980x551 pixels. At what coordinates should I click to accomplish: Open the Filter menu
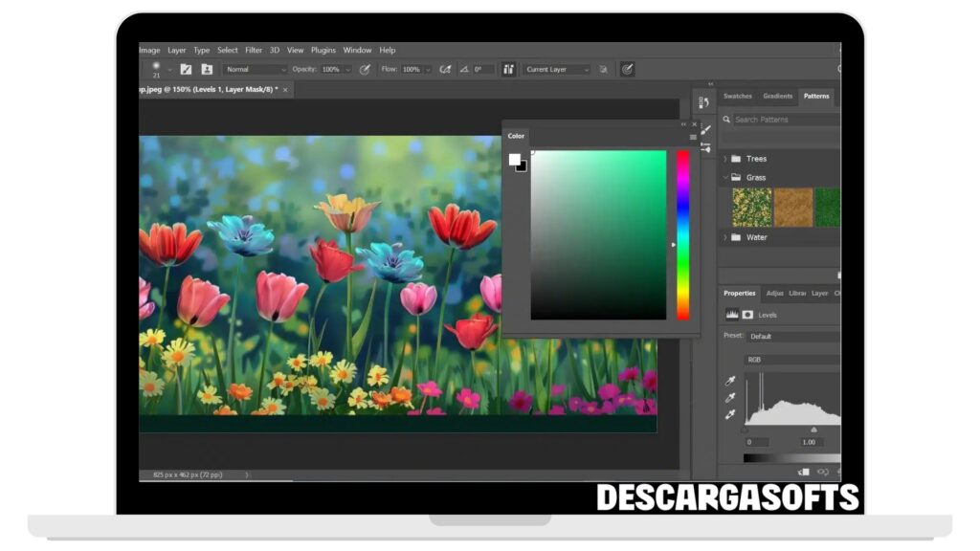pos(254,50)
